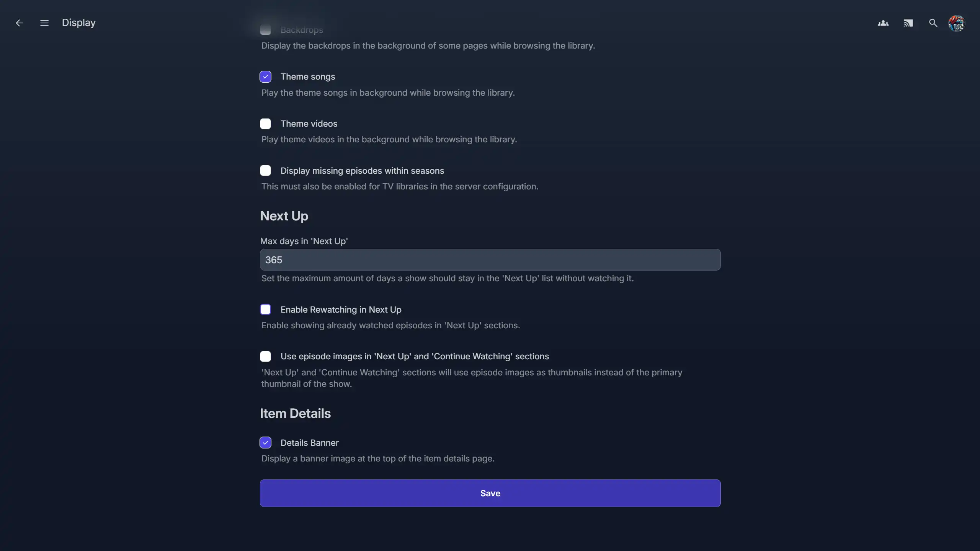Uncheck the Details Banner checkbox
This screenshot has width=980, height=551.
265,443
